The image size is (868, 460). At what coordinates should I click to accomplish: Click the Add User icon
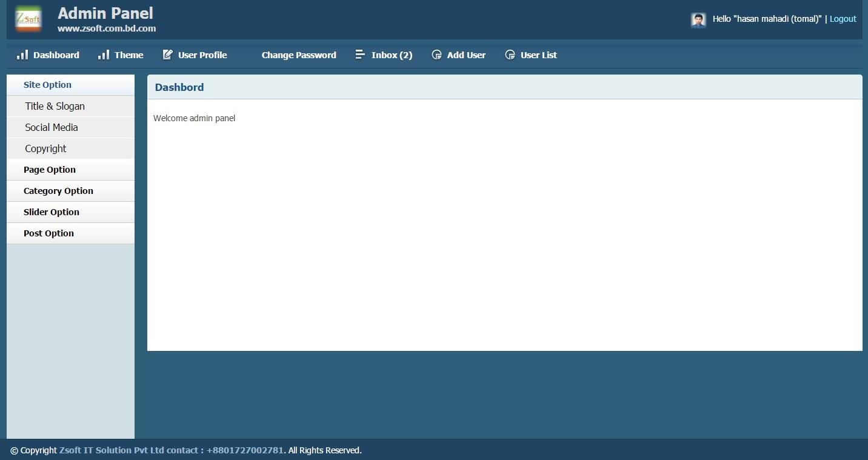tap(436, 55)
